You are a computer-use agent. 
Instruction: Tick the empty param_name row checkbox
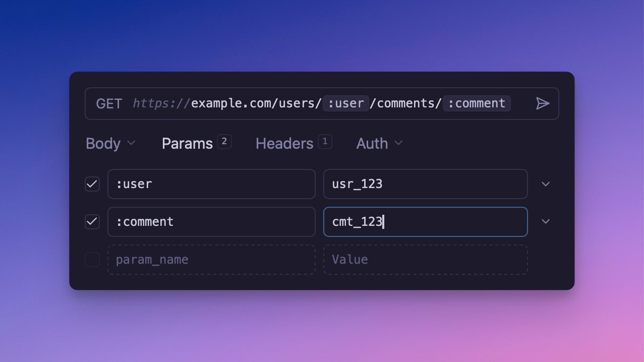pyautogui.click(x=92, y=260)
